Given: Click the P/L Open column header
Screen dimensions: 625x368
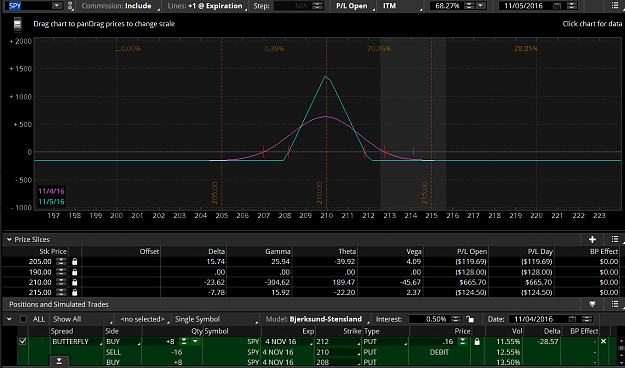Looking at the screenshot, I should (x=472, y=251).
